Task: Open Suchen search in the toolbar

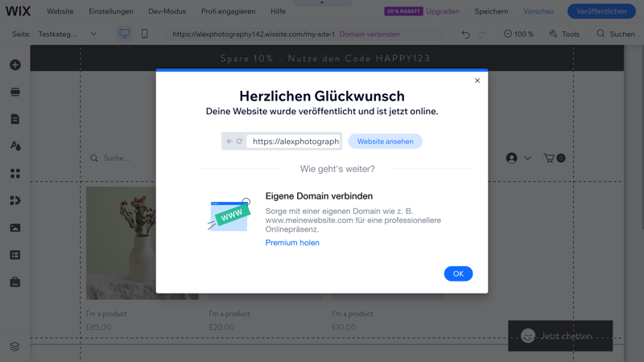Action: click(615, 34)
